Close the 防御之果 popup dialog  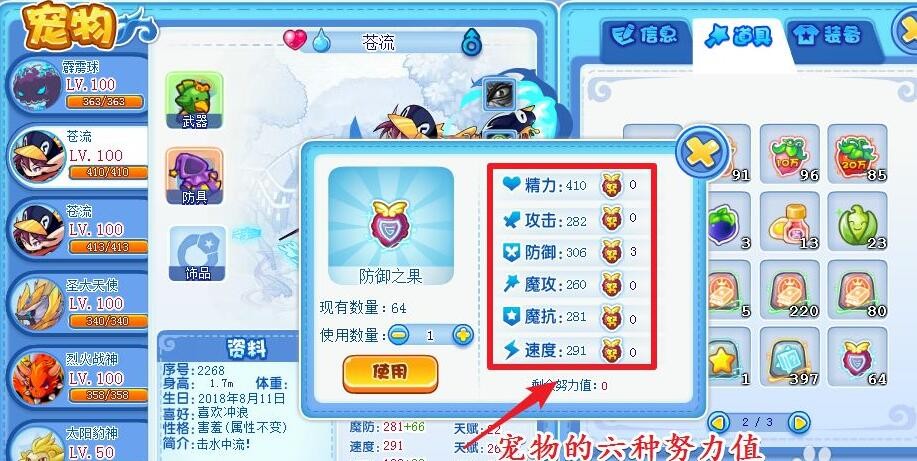(702, 152)
